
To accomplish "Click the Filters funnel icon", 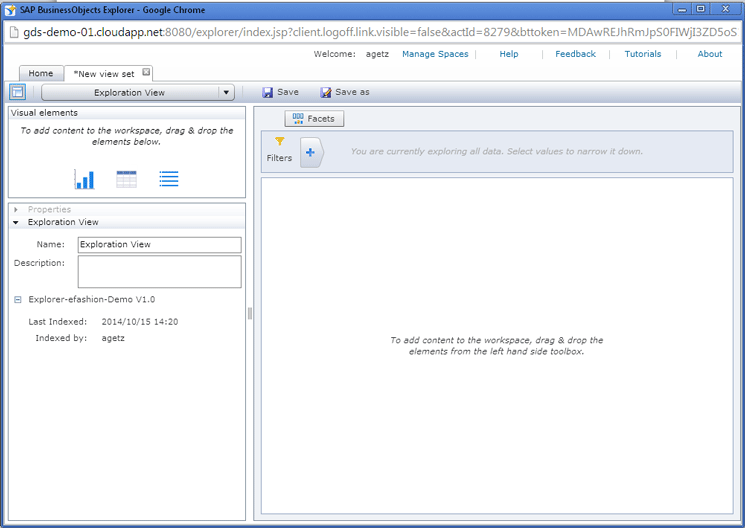I will (280, 142).
